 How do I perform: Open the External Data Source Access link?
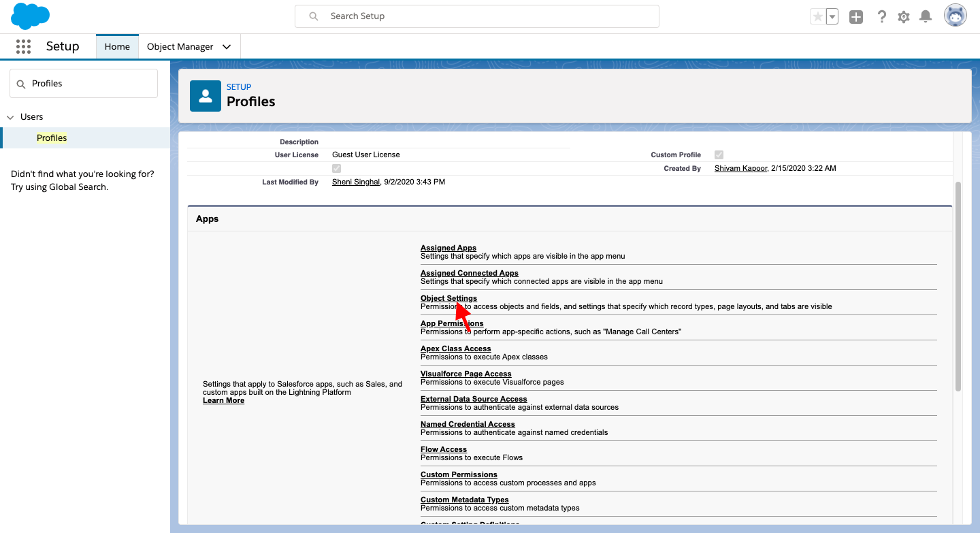(x=474, y=399)
